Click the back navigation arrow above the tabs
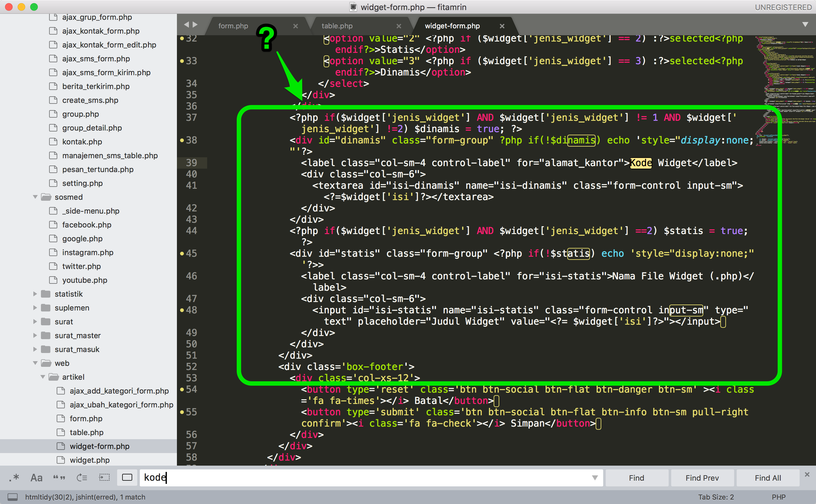Screen dimensions: 816x504 (187, 24)
